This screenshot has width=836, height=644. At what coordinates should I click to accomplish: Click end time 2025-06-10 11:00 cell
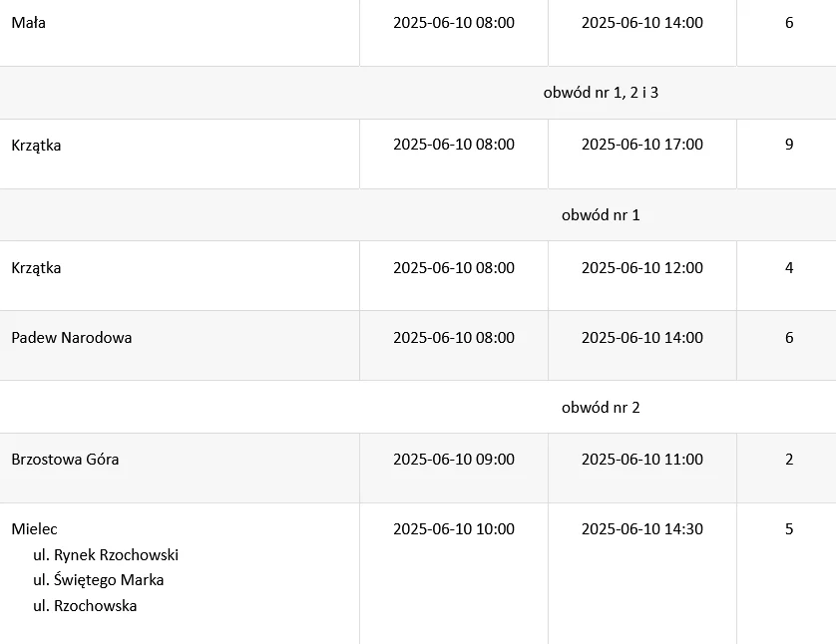[641, 460]
